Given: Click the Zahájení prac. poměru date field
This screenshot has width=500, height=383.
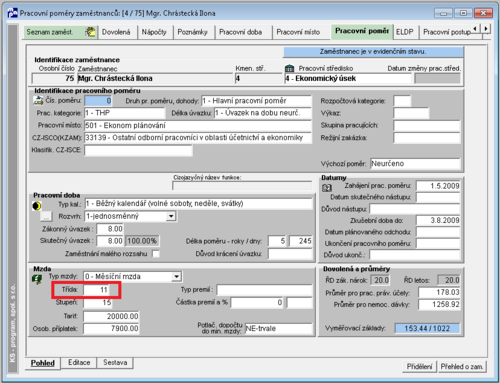Looking at the screenshot, I should [x=438, y=186].
